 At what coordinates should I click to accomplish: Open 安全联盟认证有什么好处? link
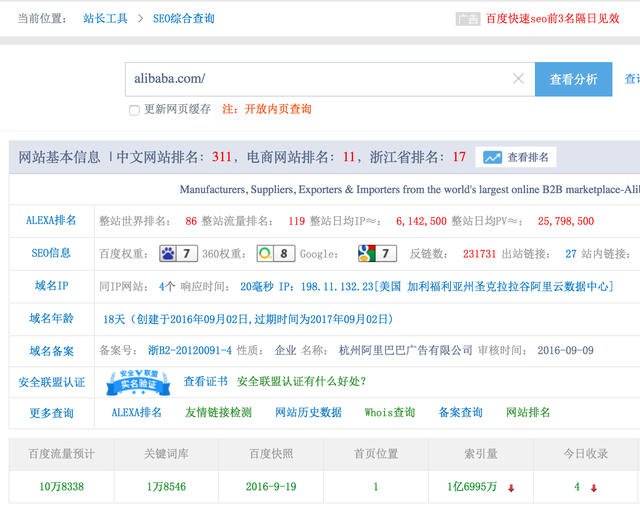click(x=301, y=381)
